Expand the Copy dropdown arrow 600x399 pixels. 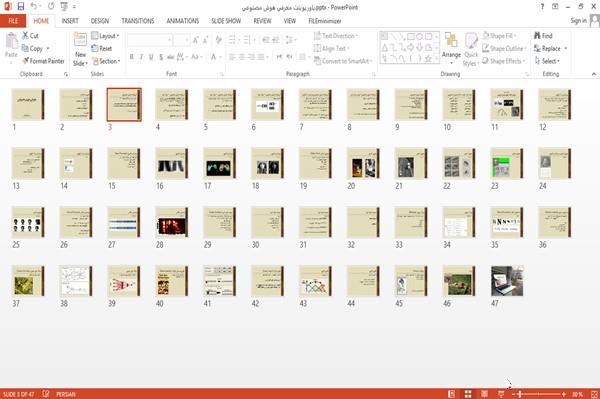[48, 49]
